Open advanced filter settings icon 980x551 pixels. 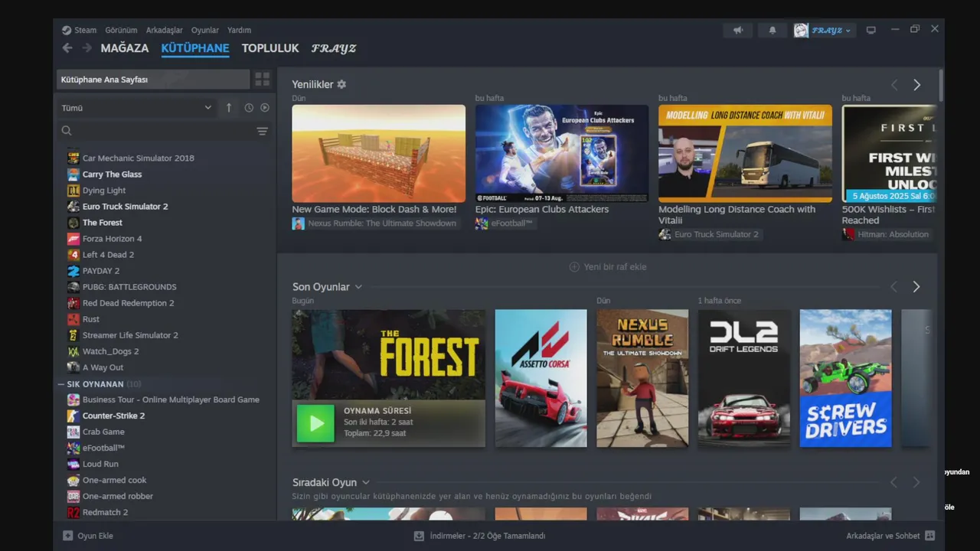(x=262, y=131)
